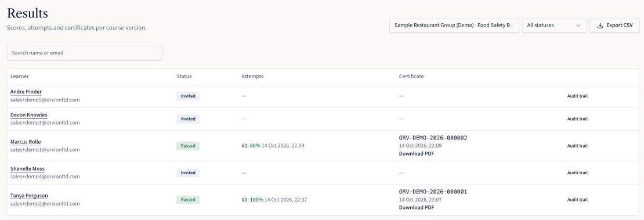The image size is (644, 220).
Task: View Audit trail for Tanya Ferguson
Action: pyautogui.click(x=577, y=200)
